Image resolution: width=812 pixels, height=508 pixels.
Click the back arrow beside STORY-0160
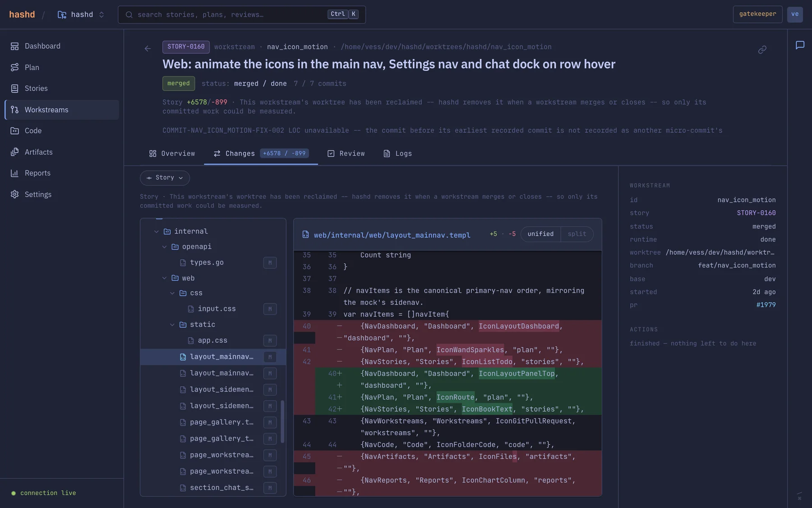point(148,48)
